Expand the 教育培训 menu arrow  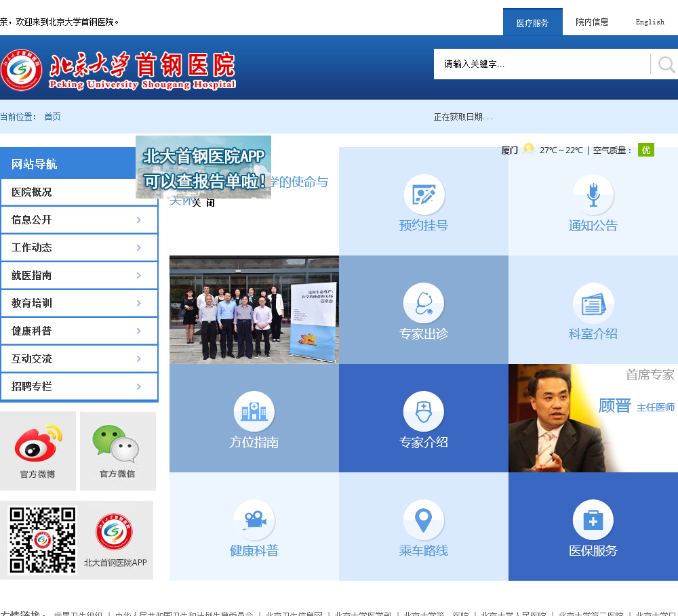click(x=139, y=303)
